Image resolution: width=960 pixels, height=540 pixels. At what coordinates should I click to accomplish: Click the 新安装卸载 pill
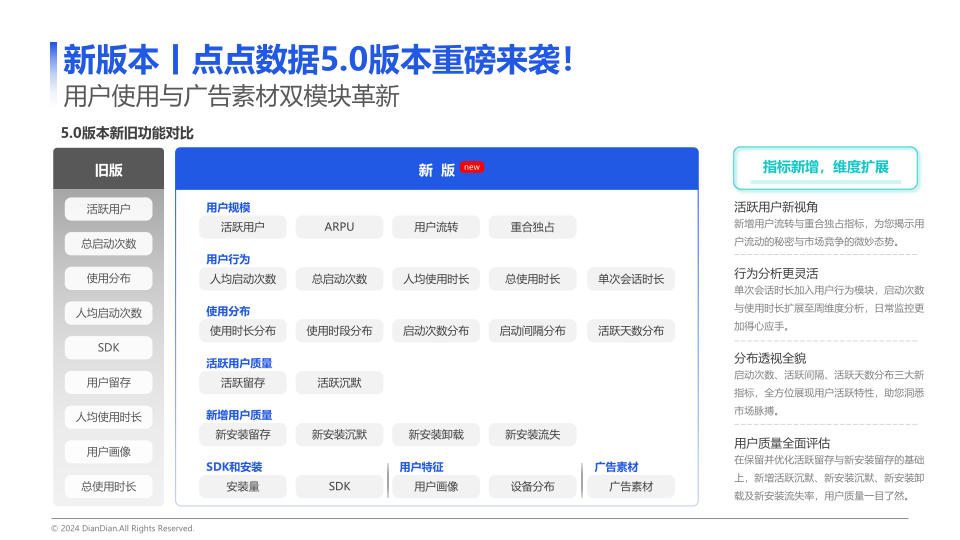pos(436,435)
